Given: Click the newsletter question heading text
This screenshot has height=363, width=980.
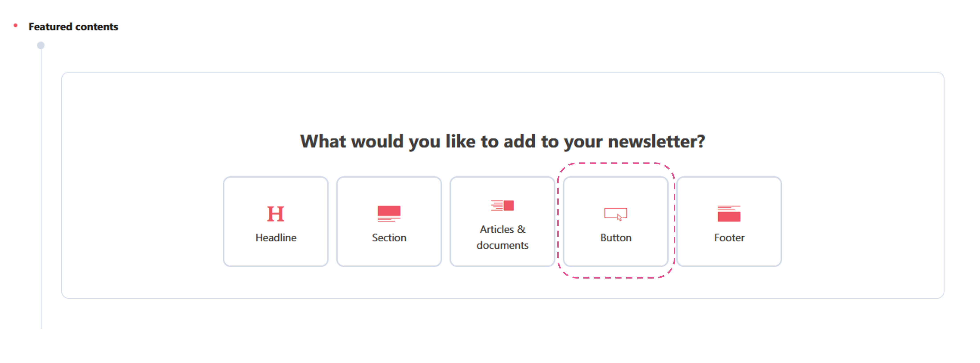Looking at the screenshot, I should 502,142.
